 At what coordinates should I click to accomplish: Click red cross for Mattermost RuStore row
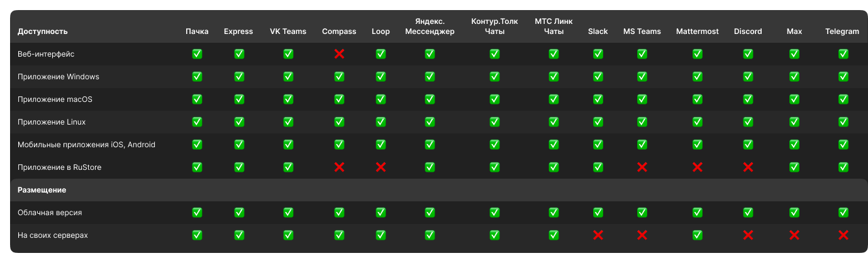point(698,167)
